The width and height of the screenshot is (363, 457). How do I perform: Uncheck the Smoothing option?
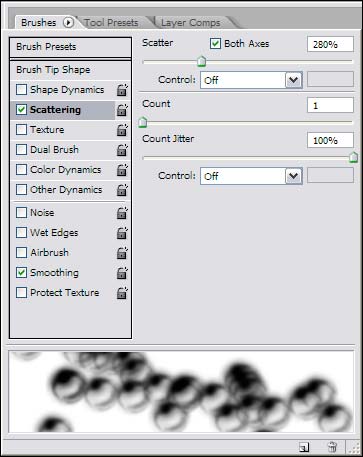click(x=21, y=272)
